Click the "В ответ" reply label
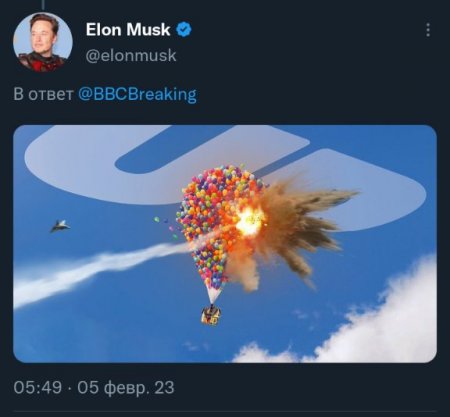This screenshot has height=417, width=450. click(x=43, y=95)
